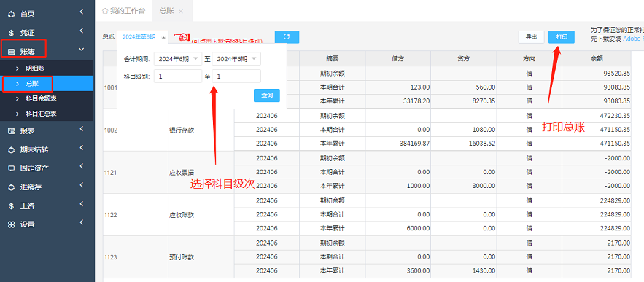
Task: Switch to the 我的工作台 tab
Action: point(124,11)
